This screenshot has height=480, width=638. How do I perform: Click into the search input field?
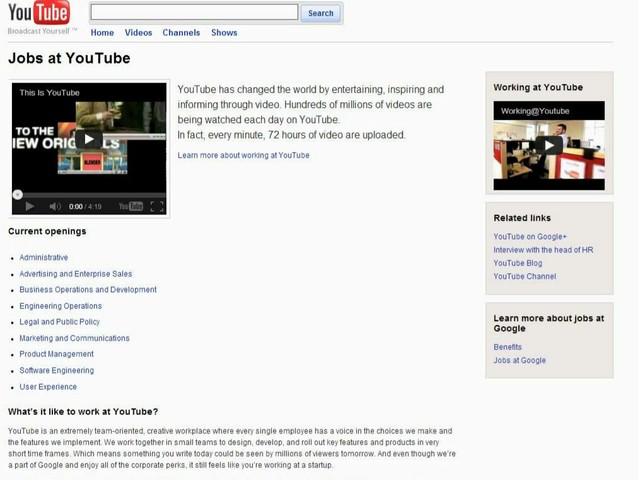(194, 12)
